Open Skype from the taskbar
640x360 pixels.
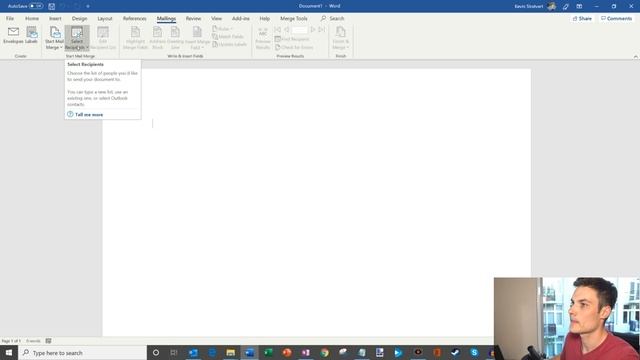pos(474,353)
